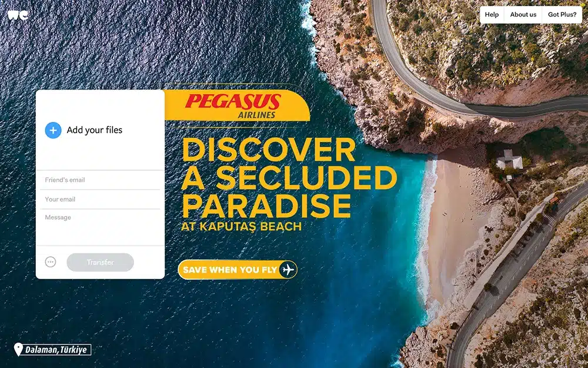Click the Pegasus Airlines logo

(x=236, y=105)
